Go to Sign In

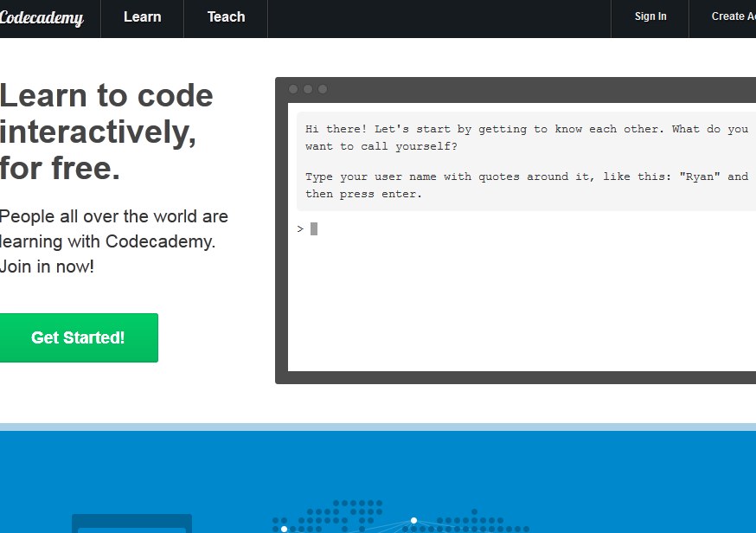(650, 17)
